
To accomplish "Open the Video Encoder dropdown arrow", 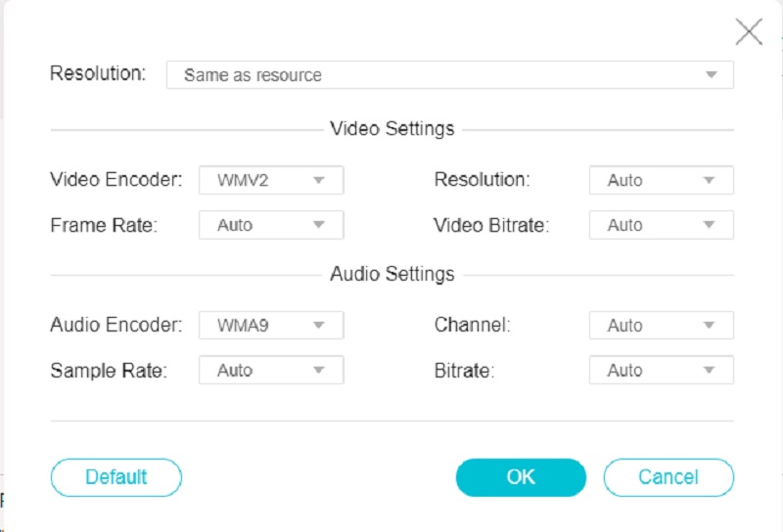I will (319, 180).
